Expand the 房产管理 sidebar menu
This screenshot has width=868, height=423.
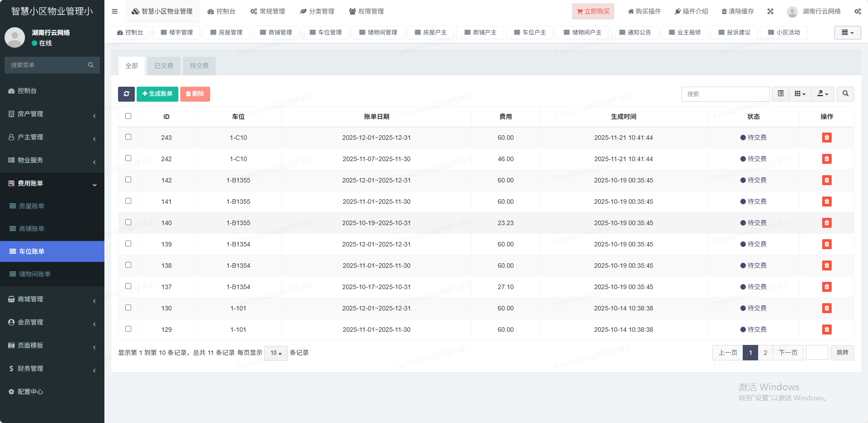coord(52,114)
